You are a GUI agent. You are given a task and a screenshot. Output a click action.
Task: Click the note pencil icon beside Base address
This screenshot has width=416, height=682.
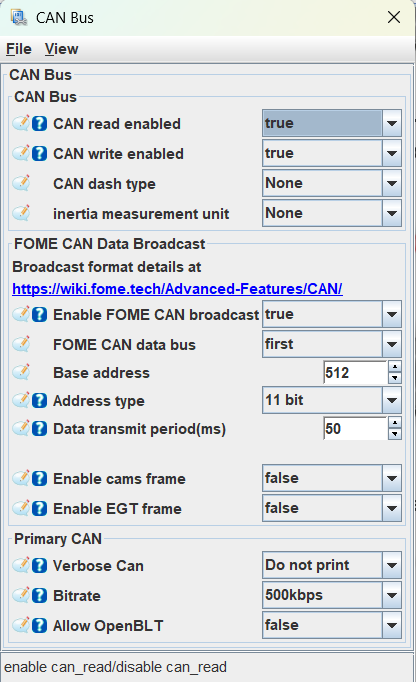tap(21, 372)
